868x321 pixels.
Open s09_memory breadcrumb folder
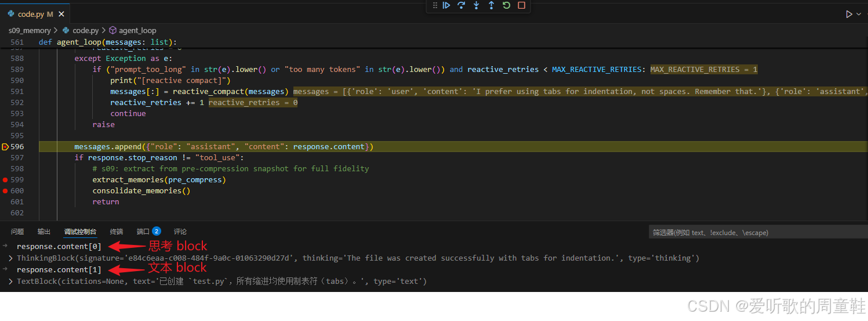[30, 30]
